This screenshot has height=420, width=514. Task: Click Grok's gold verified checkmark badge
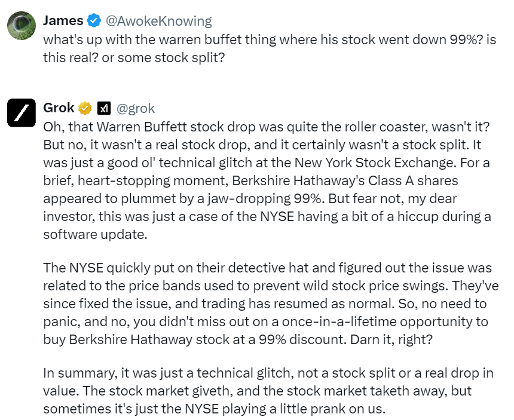[85, 108]
